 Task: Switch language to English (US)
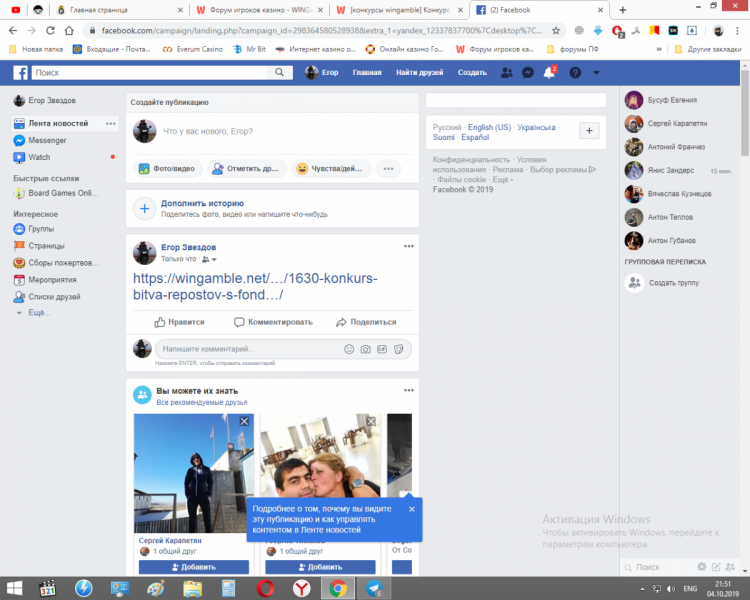tap(489, 127)
